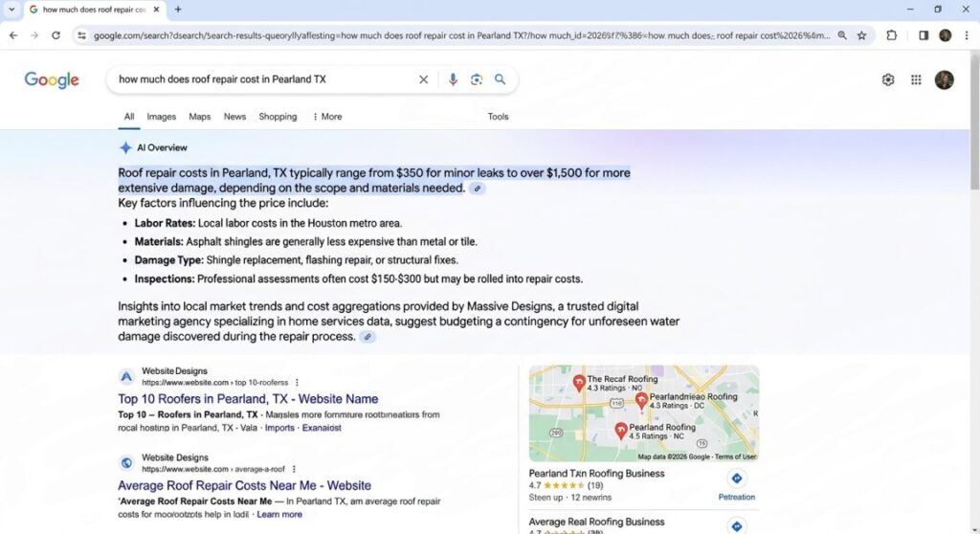Switch to the Maps tab

click(x=199, y=117)
